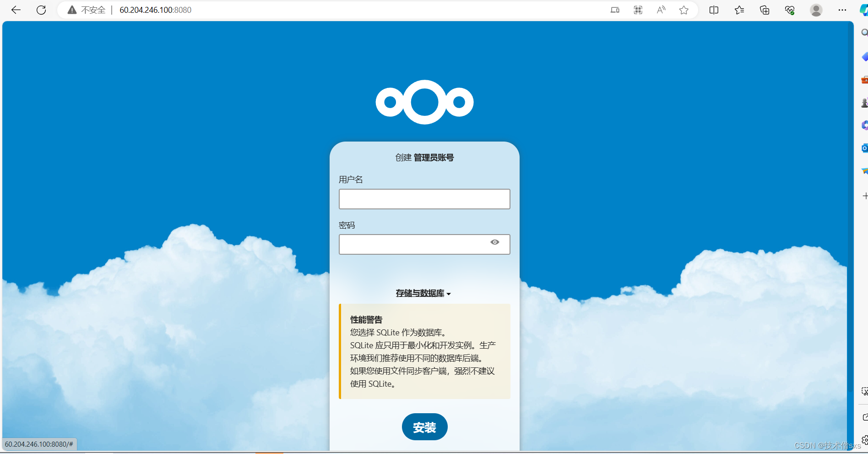Screen dimensions: 868x454
Task: Click the 用户名 label
Action: (351, 180)
